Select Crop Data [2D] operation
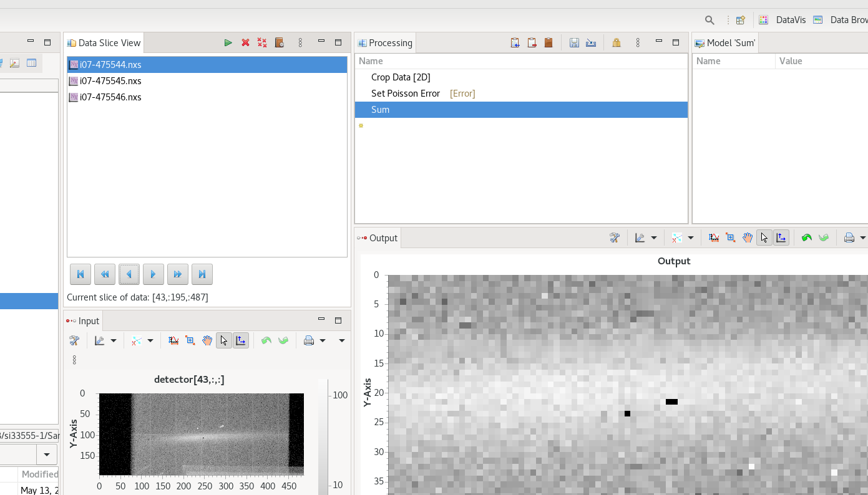Screen dimensions: 868x495 (521, 77)
